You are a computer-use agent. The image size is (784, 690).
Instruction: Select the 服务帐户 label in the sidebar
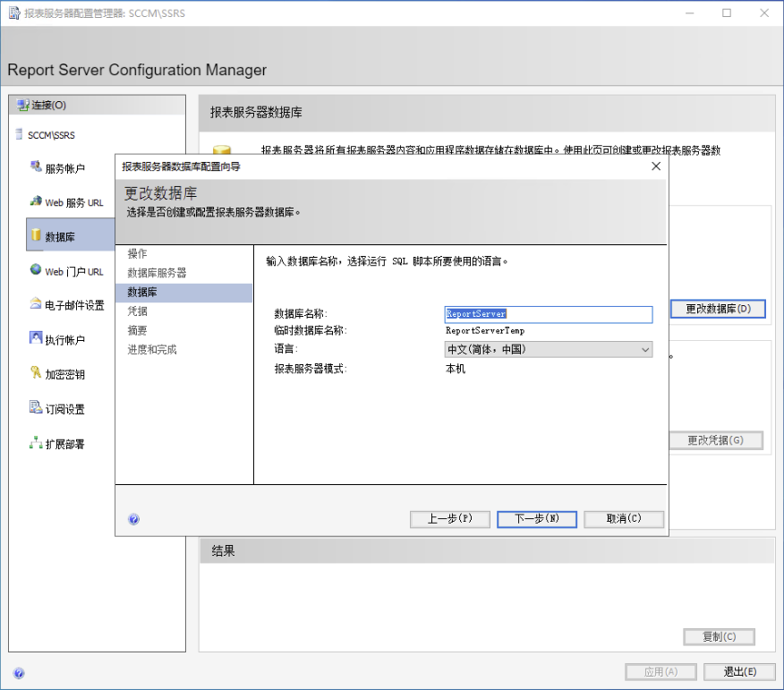(65, 169)
